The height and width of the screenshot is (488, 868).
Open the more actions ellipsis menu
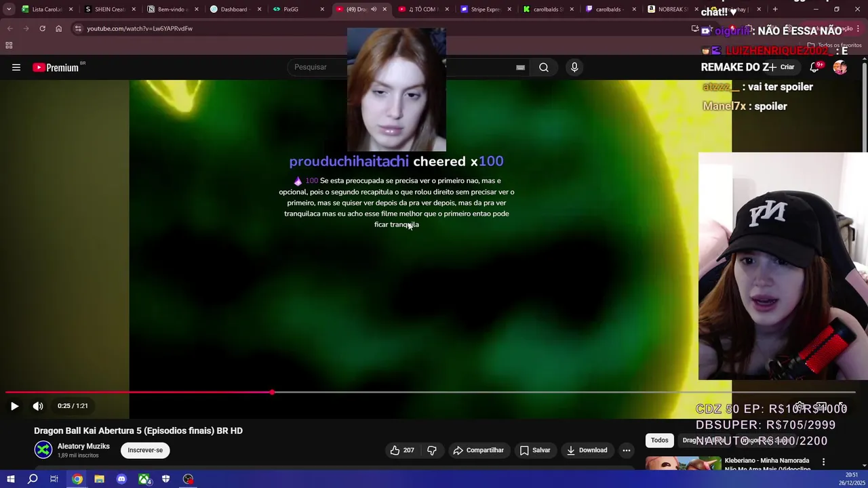(627, 450)
